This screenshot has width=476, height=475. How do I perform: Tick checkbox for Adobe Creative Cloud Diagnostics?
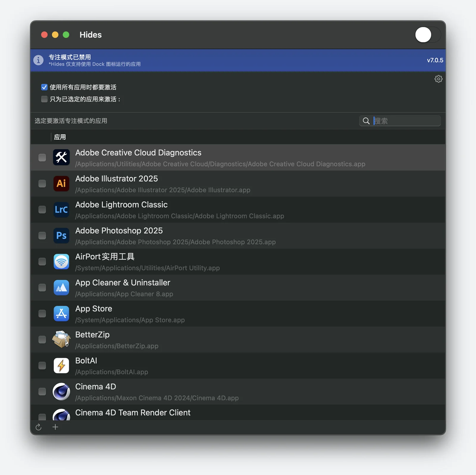pos(42,158)
